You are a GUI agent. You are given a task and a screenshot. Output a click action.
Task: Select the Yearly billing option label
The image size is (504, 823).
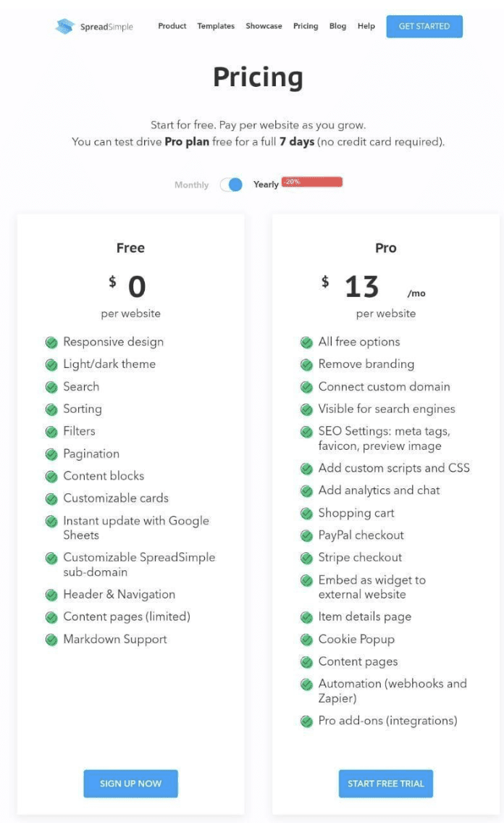click(266, 185)
